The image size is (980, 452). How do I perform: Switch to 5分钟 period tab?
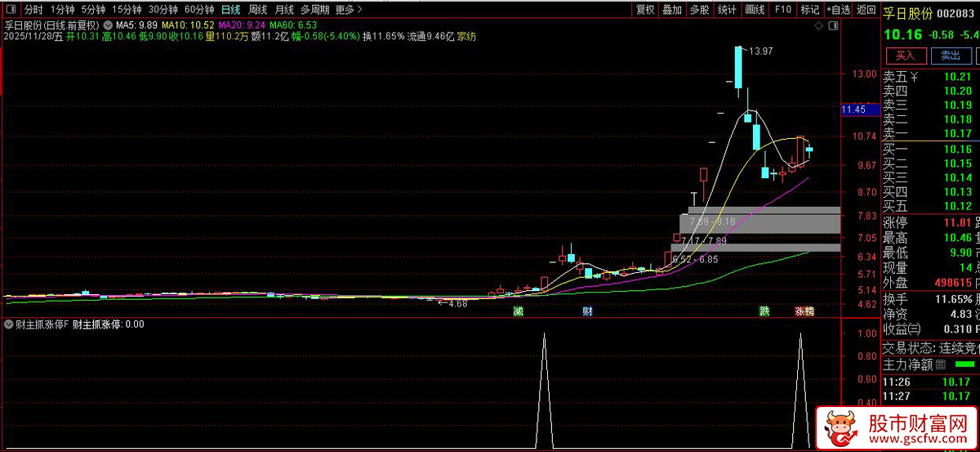[x=93, y=10]
